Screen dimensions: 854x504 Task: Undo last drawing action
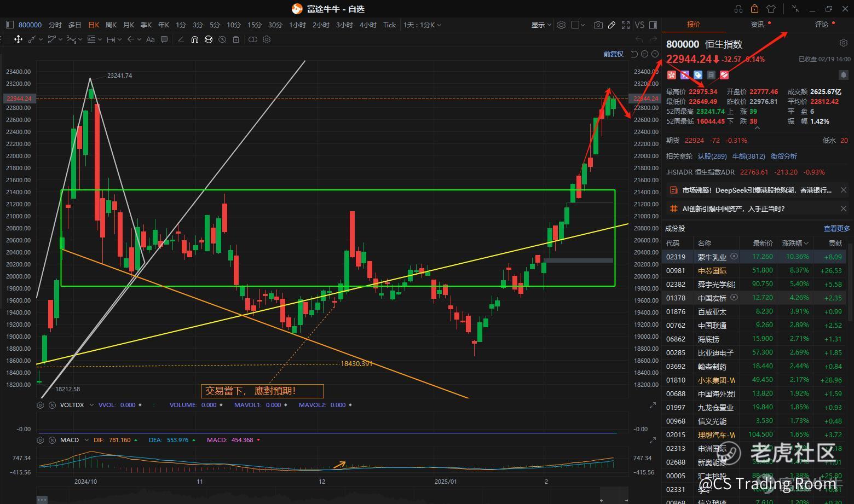tap(639, 39)
